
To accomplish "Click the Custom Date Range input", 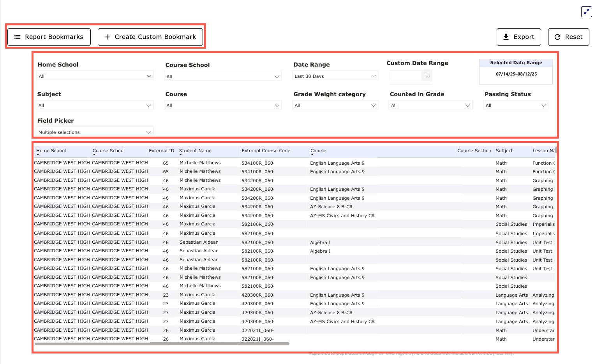I will 406,76.
